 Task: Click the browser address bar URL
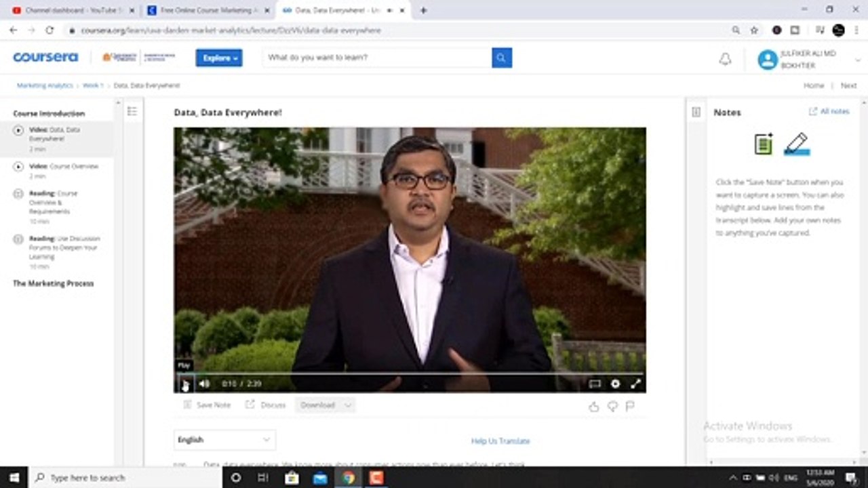click(x=231, y=30)
